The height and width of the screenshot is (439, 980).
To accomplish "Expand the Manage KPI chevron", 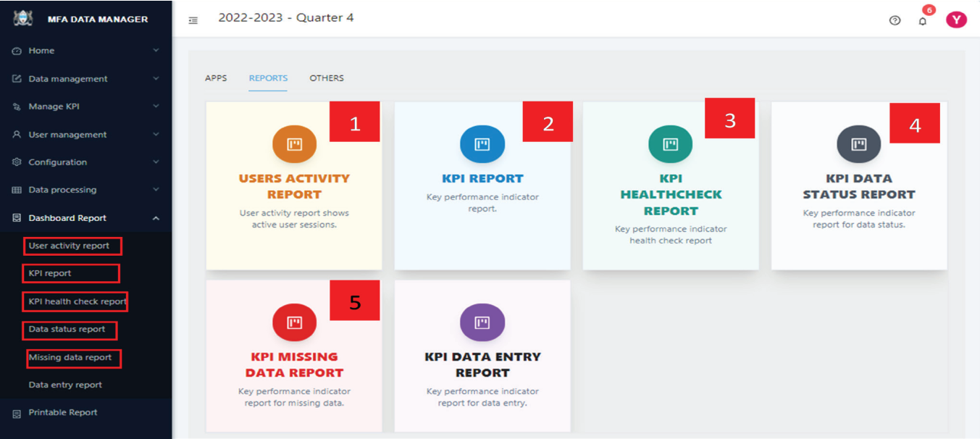I will point(156,106).
